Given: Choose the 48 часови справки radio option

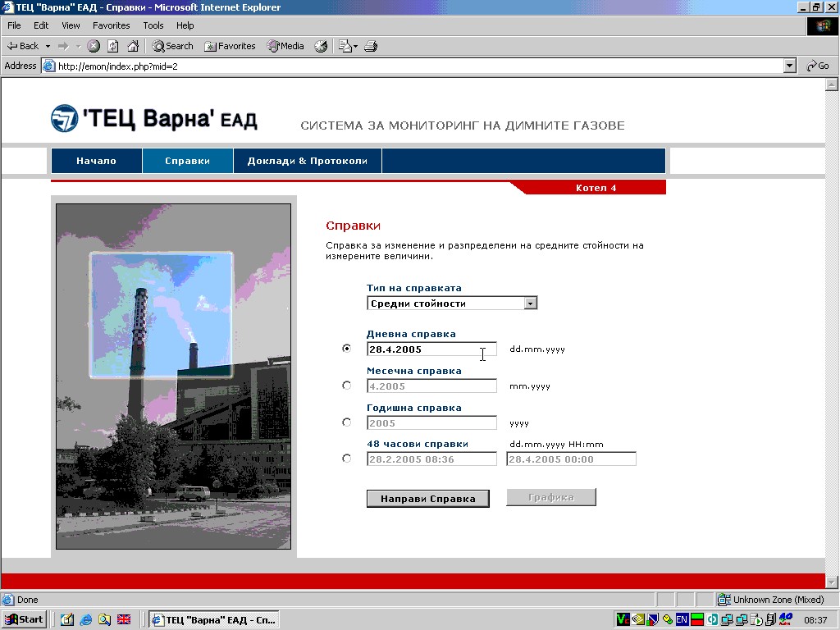Looking at the screenshot, I should pos(346,459).
